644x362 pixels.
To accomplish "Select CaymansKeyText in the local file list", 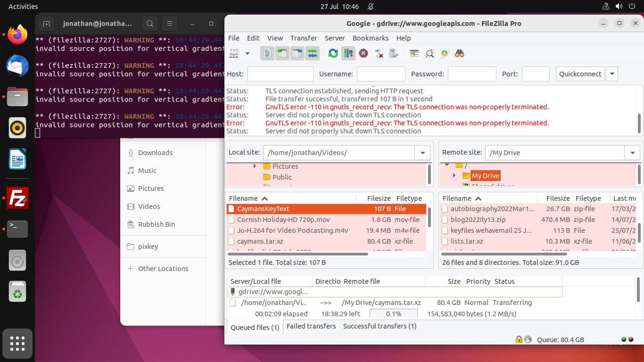I will click(x=326, y=209).
